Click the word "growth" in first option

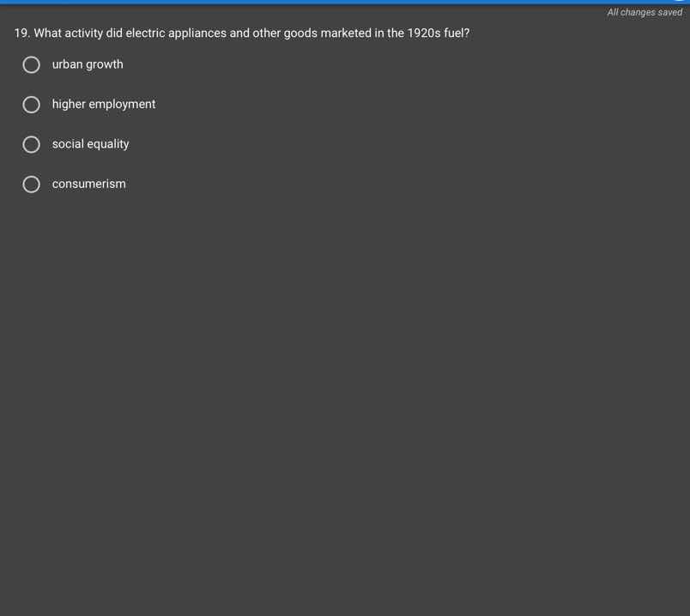point(105,64)
